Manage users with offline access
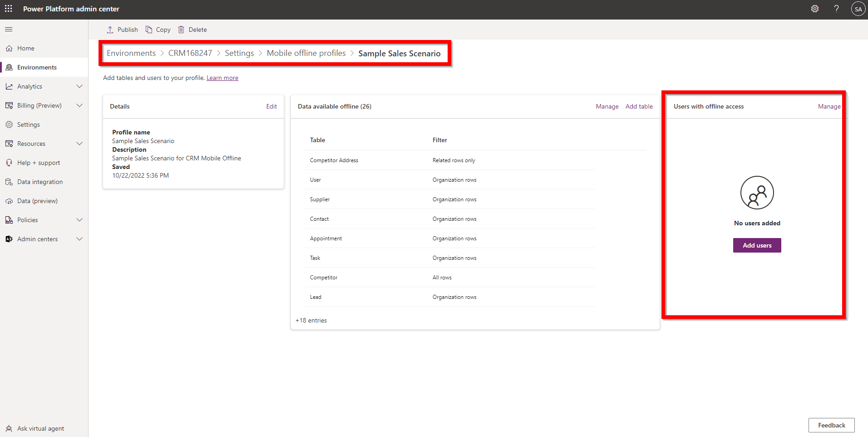 829,106
